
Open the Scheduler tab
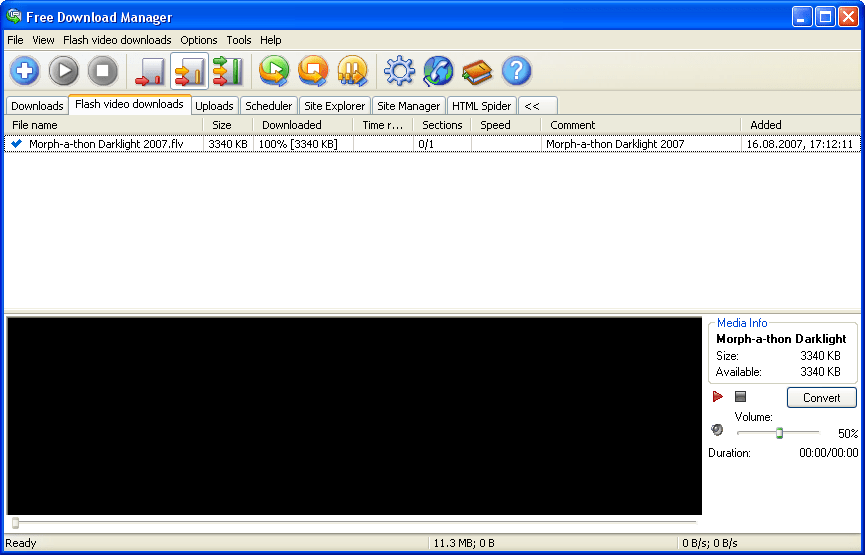click(269, 106)
